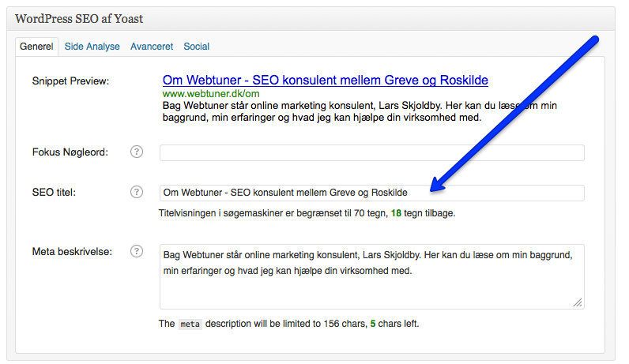Click the snippet preview description text
Screen dimensions: 629x364
point(360,111)
